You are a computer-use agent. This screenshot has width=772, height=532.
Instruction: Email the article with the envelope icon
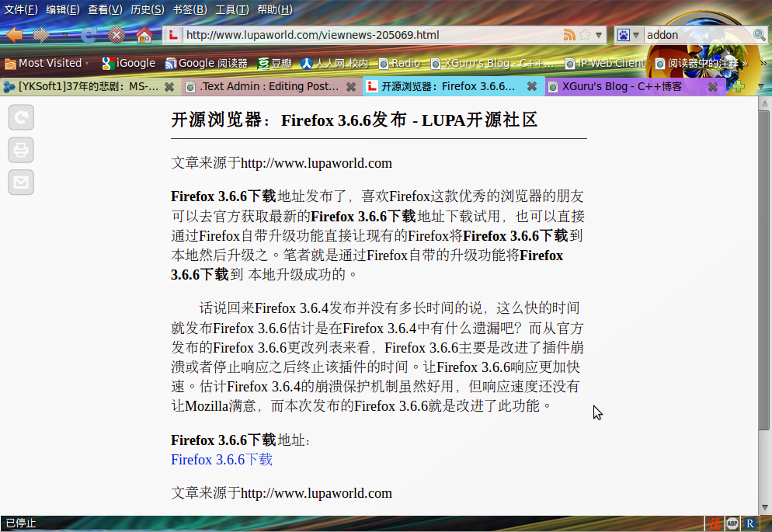(x=21, y=182)
